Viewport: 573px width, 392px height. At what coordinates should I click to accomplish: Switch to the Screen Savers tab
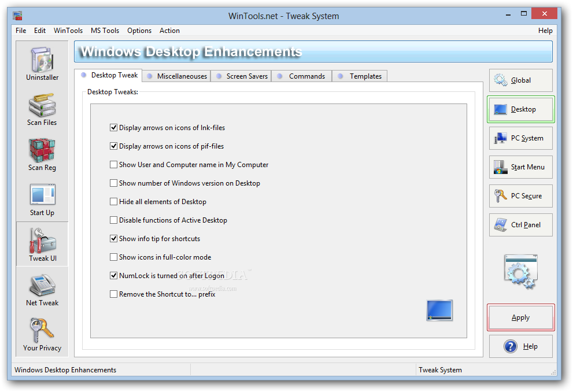pyautogui.click(x=242, y=76)
